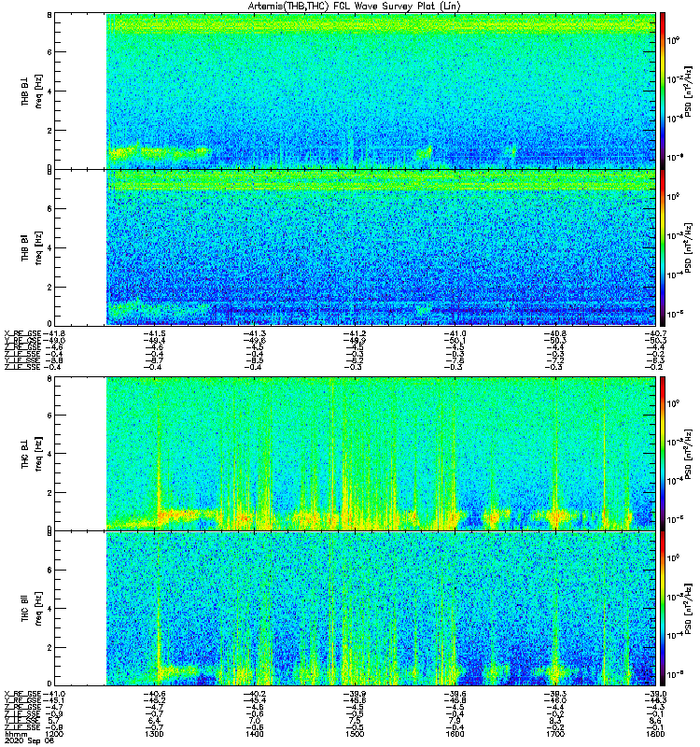Click the PSD color bar beside THC B-parallel panel
Image resolution: width=700 pixels, height=747 pixels.
pos(663,609)
